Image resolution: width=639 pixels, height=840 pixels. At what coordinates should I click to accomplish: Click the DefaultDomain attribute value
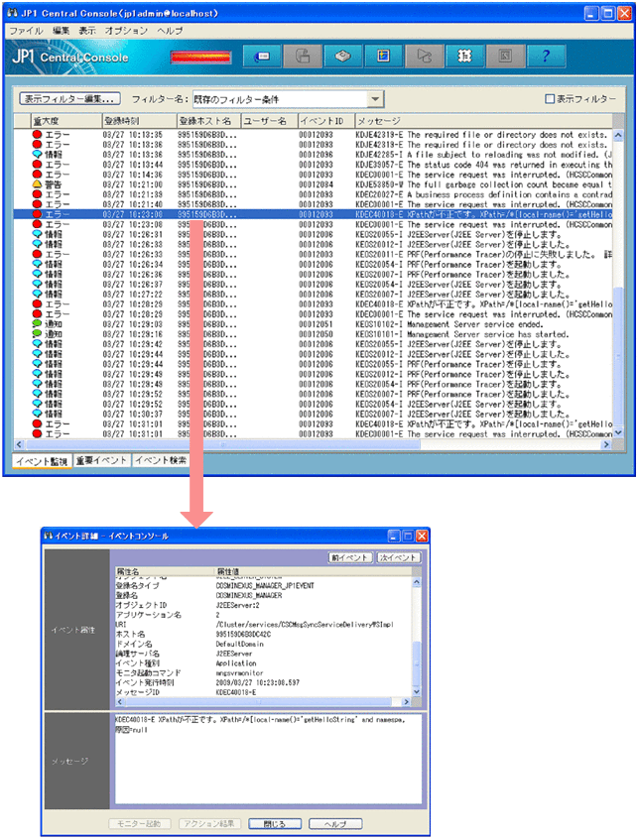240,644
